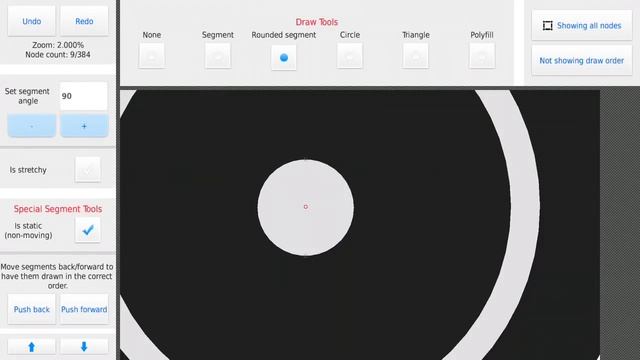
Task: Click the Undo button
Action: click(31, 21)
